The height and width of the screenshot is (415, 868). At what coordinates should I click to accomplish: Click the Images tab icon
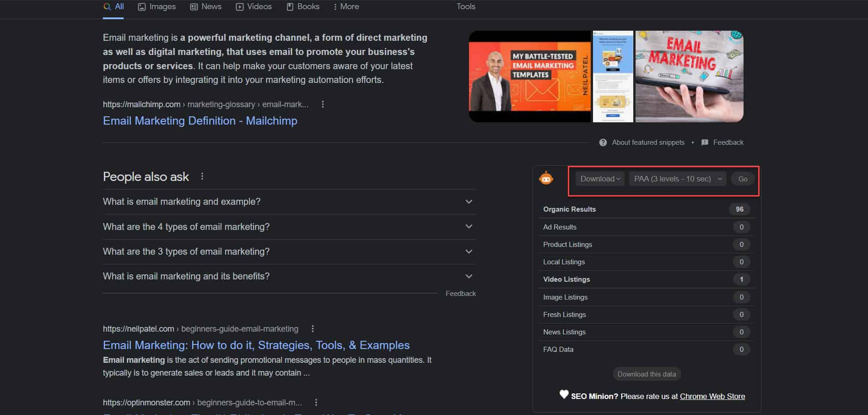click(x=141, y=6)
